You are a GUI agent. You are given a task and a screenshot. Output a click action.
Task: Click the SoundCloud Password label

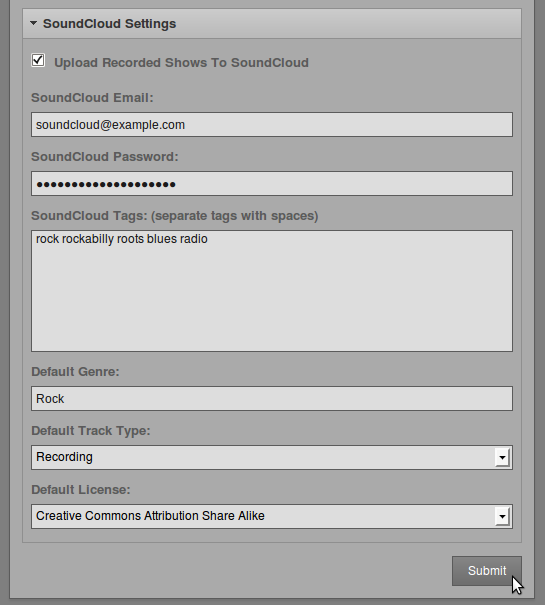(105, 157)
